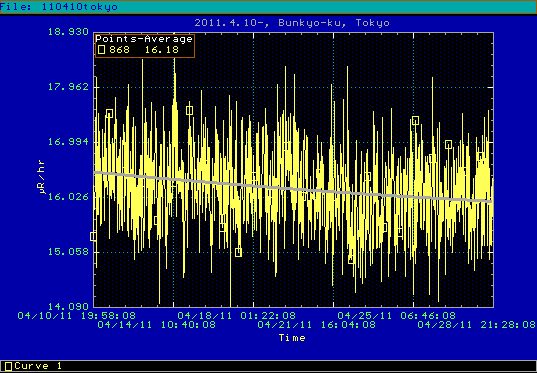The height and width of the screenshot is (373, 537).
Task: Select the 17.962 y-axis label
Action: [x=68, y=87]
